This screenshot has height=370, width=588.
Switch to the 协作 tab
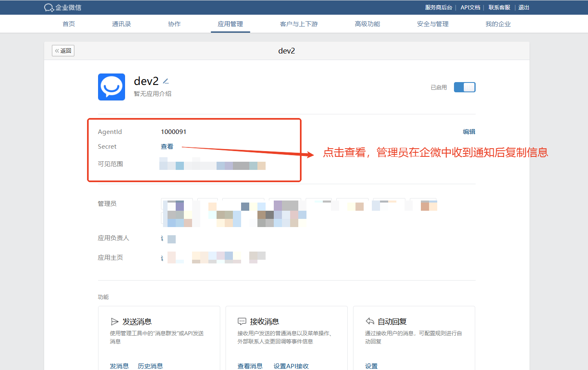[x=174, y=24]
